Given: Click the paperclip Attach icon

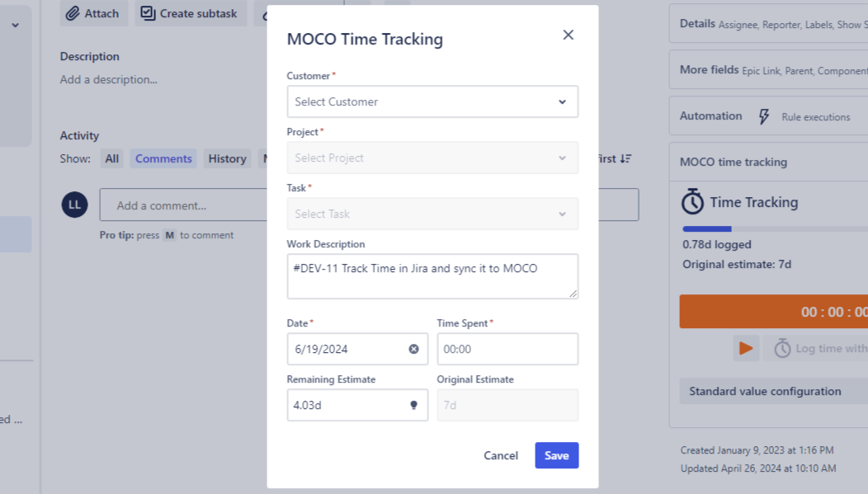Looking at the screenshot, I should point(73,13).
